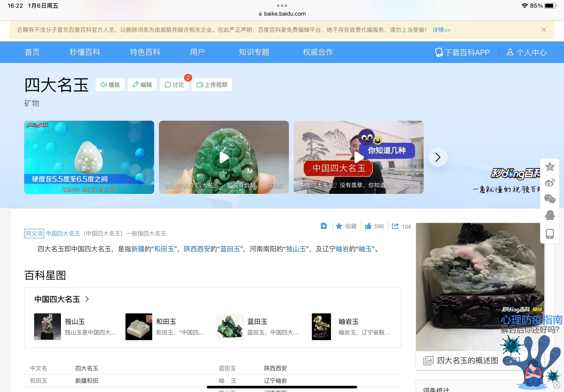The height and width of the screenshot is (392, 564).
Task: Play the green jade carving video
Action: click(x=224, y=157)
